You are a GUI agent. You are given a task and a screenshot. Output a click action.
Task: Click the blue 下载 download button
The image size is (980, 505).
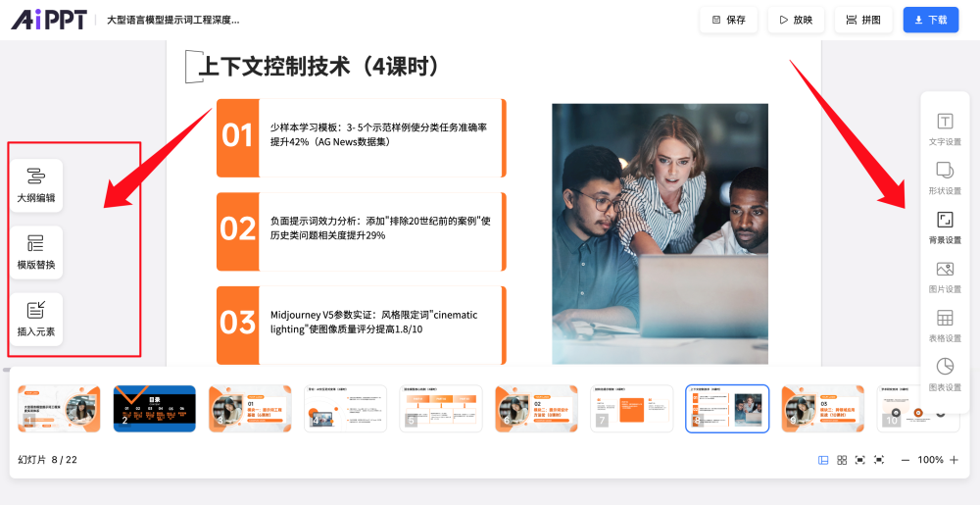[x=931, y=20]
